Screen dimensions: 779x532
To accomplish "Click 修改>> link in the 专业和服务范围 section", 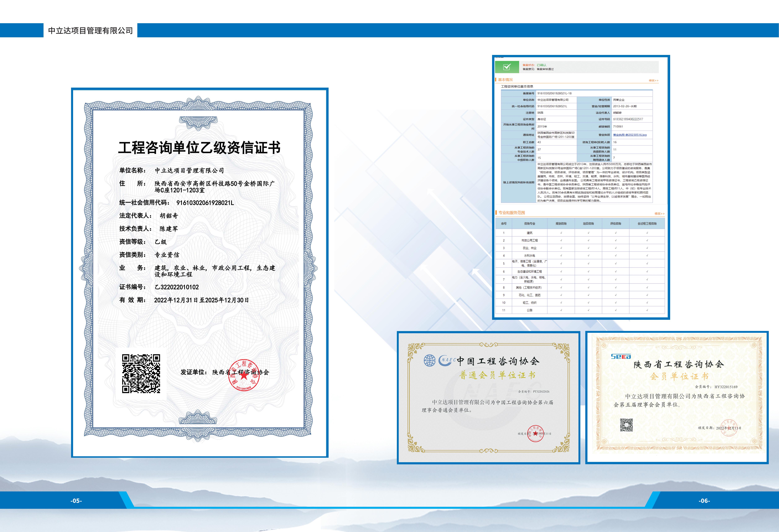I will pyautogui.click(x=659, y=213).
